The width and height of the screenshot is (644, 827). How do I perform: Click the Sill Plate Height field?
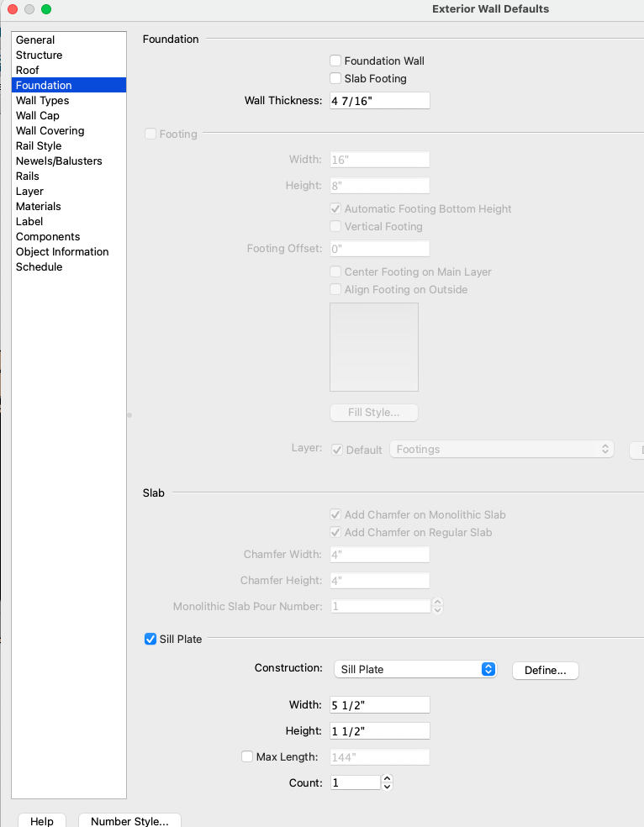[x=379, y=730]
